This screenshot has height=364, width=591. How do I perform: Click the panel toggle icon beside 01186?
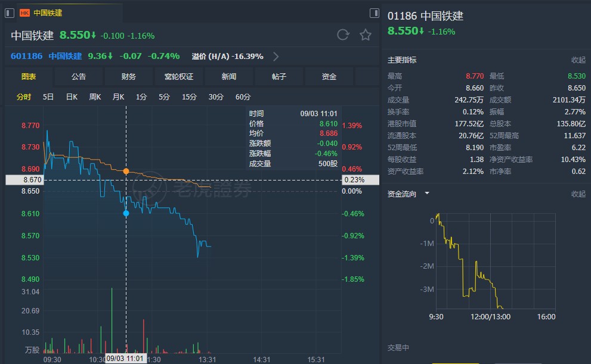pos(374,13)
